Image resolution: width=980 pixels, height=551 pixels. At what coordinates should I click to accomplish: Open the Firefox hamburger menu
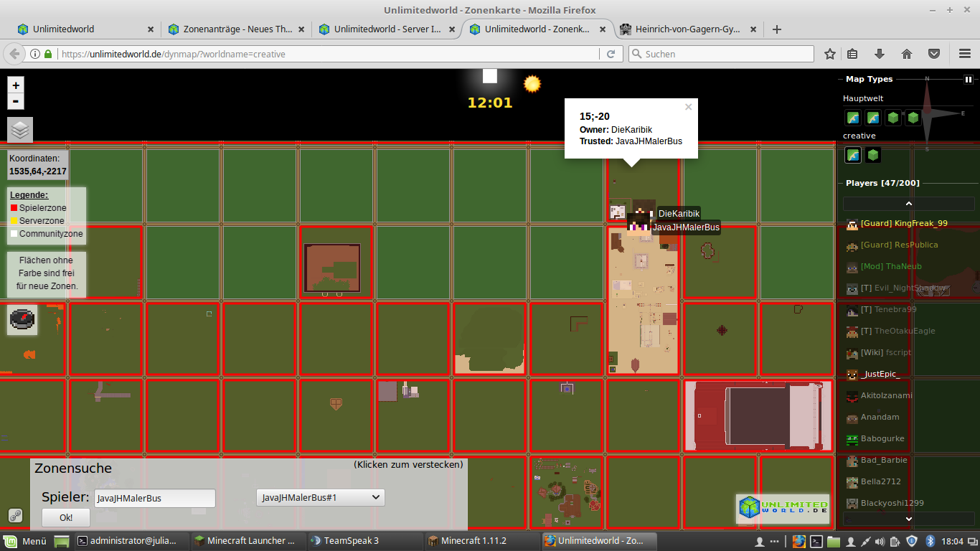point(965,54)
